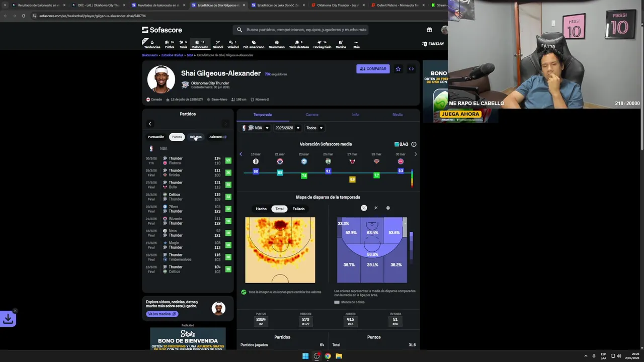Open the Fútbol sport section
The image size is (644, 362).
point(170,45)
